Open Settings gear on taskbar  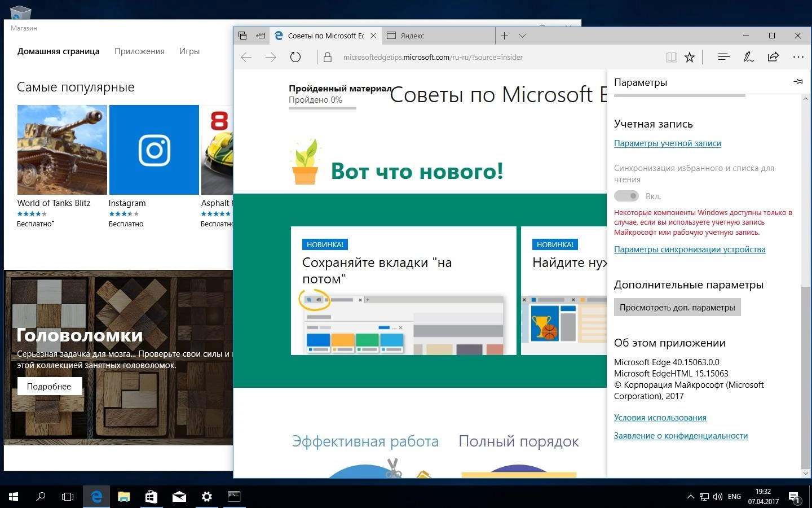[x=207, y=497]
